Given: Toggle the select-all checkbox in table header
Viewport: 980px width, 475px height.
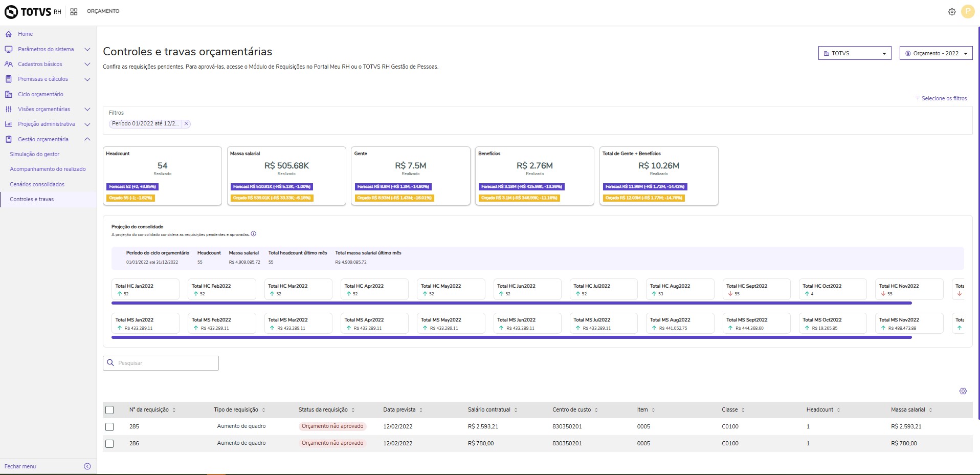Looking at the screenshot, I should point(109,410).
